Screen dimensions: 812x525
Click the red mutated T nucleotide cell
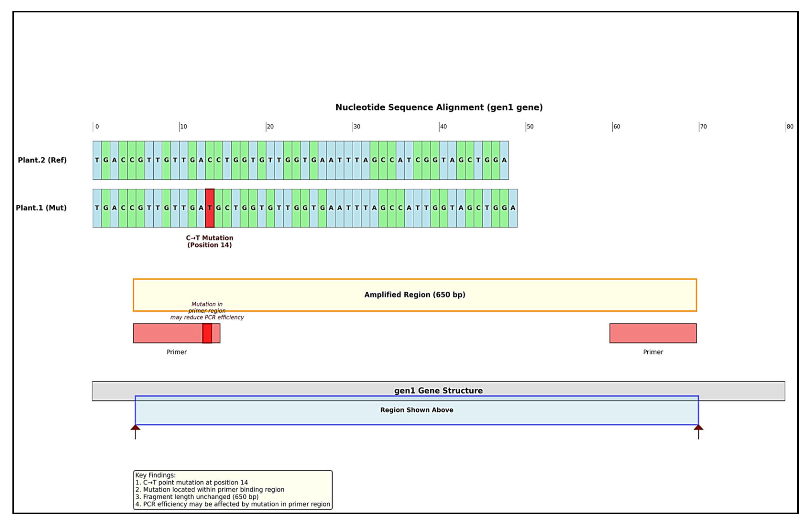coord(210,208)
